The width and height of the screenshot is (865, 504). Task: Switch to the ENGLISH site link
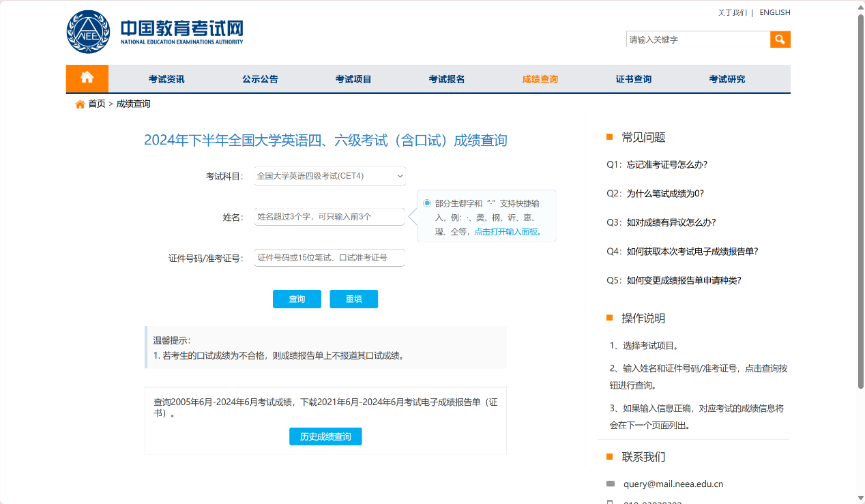pyautogui.click(x=775, y=12)
